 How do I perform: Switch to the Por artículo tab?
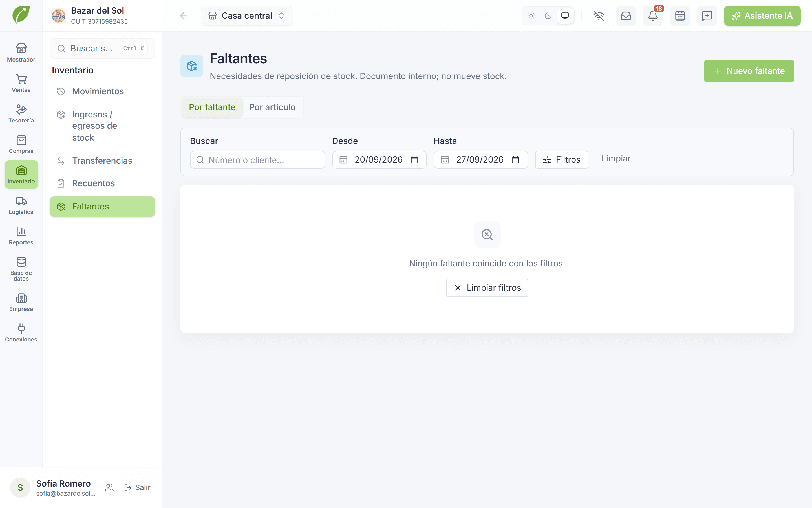[x=272, y=107]
